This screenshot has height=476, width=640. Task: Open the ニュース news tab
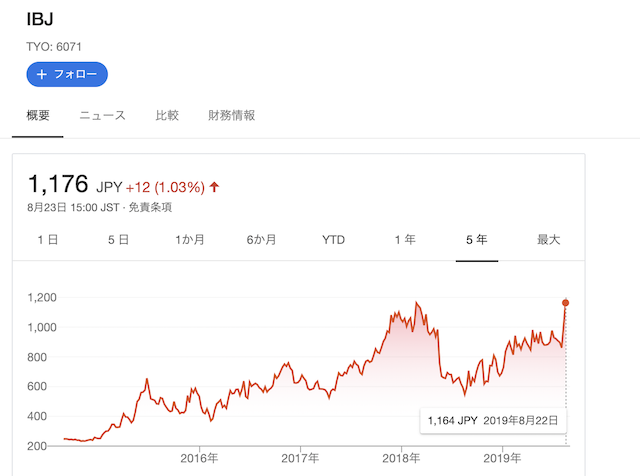pyautogui.click(x=102, y=116)
